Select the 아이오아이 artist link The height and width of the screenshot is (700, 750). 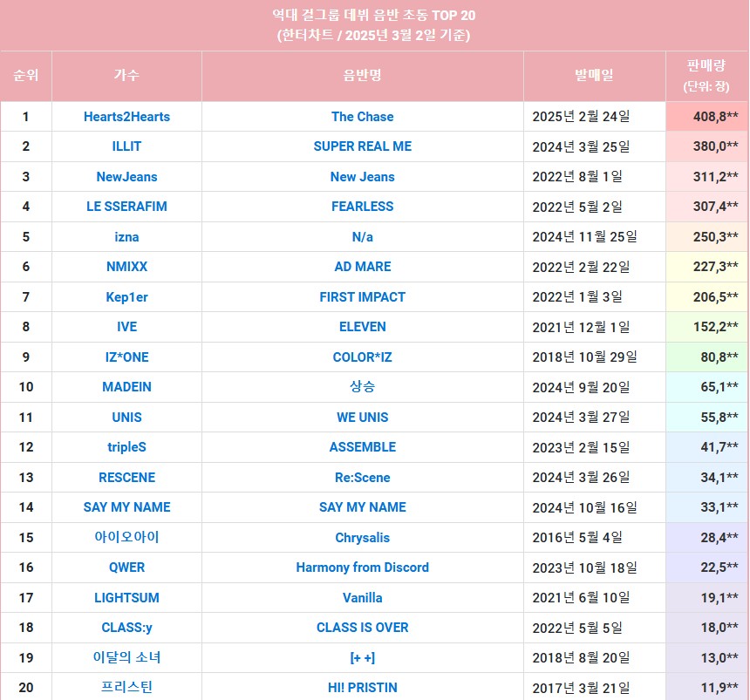pos(126,537)
